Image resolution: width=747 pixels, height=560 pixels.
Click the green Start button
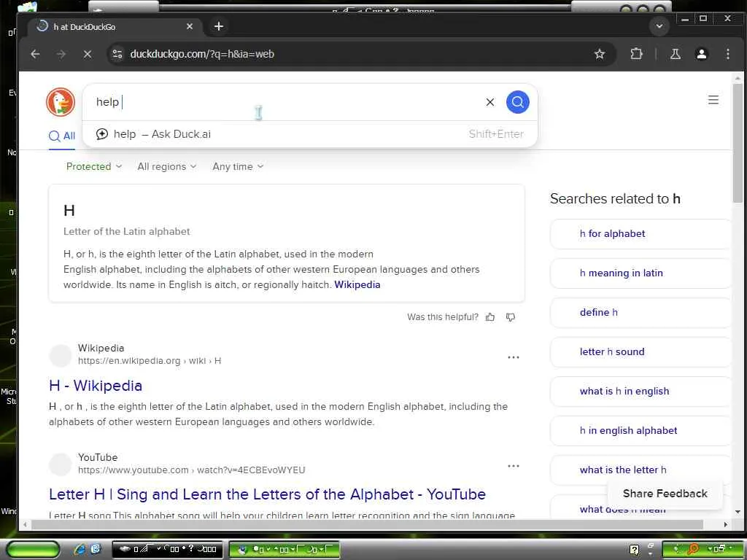[33, 550]
